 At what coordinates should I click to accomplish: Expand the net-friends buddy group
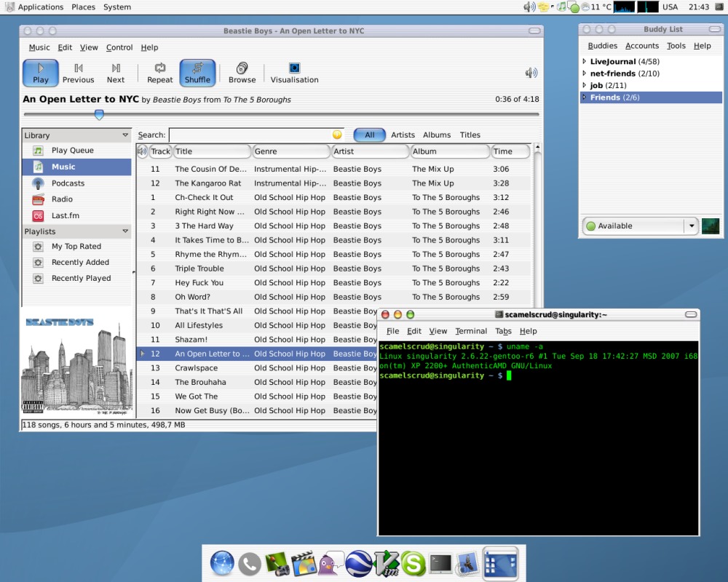tap(584, 73)
